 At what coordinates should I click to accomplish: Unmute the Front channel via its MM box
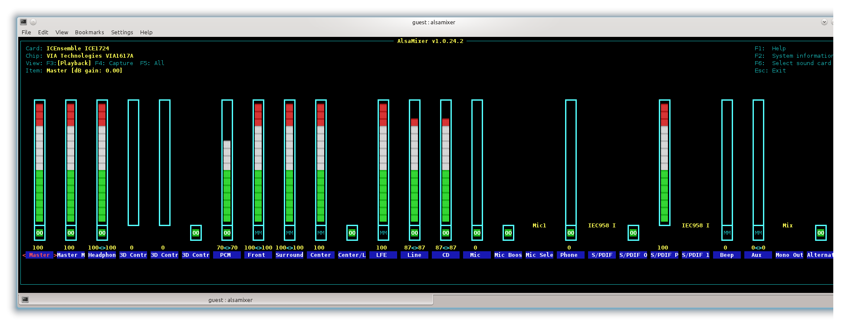point(258,233)
